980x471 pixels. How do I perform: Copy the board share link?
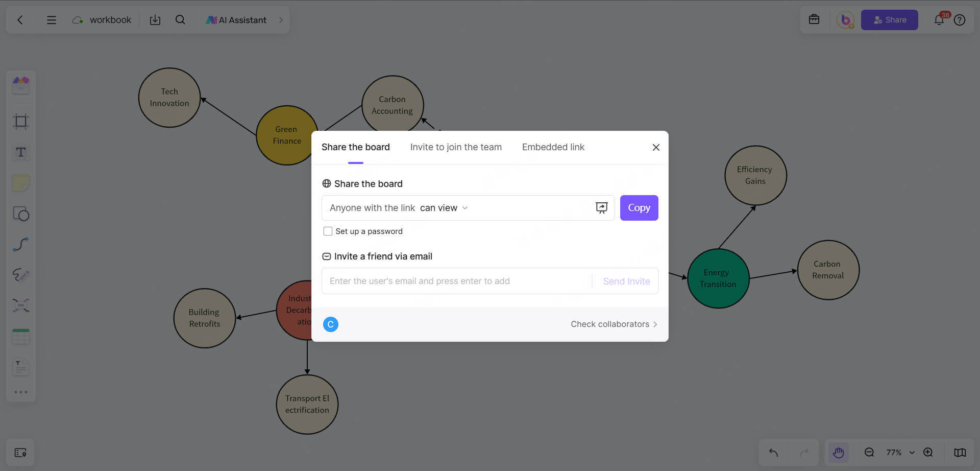[639, 208]
